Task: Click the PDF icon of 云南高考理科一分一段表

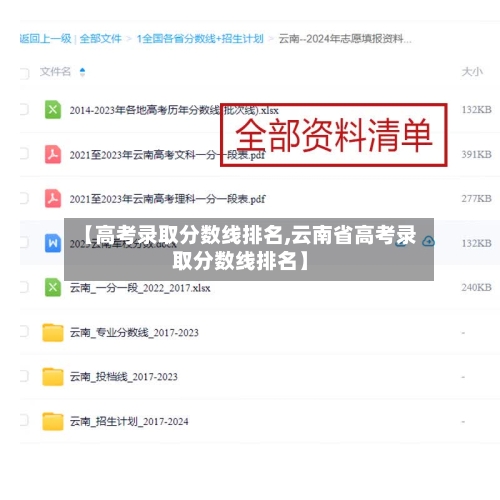Action: (x=53, y=198)
